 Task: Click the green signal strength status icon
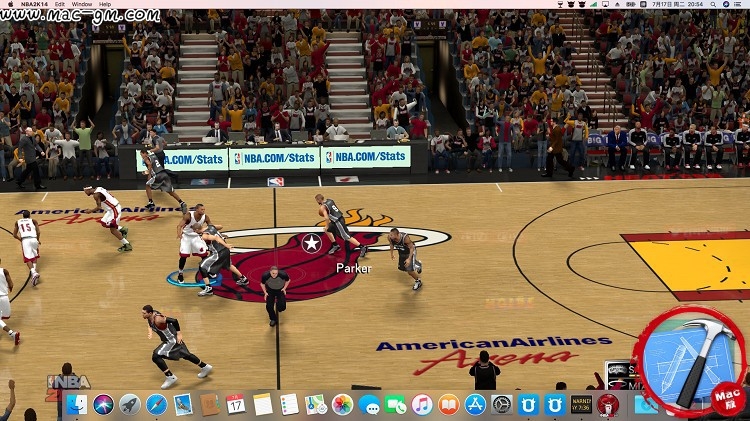tap(594, 4)
